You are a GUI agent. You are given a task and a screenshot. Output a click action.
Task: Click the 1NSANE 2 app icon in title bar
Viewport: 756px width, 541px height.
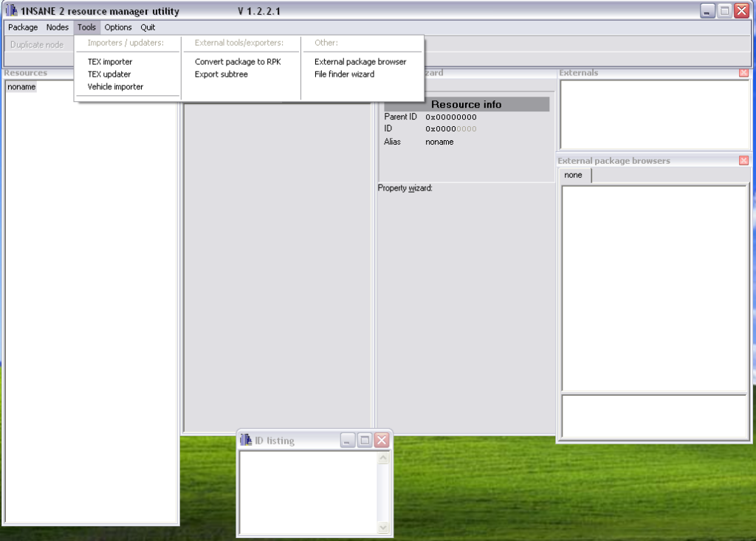pyautogui.click(x=11, y=10)
